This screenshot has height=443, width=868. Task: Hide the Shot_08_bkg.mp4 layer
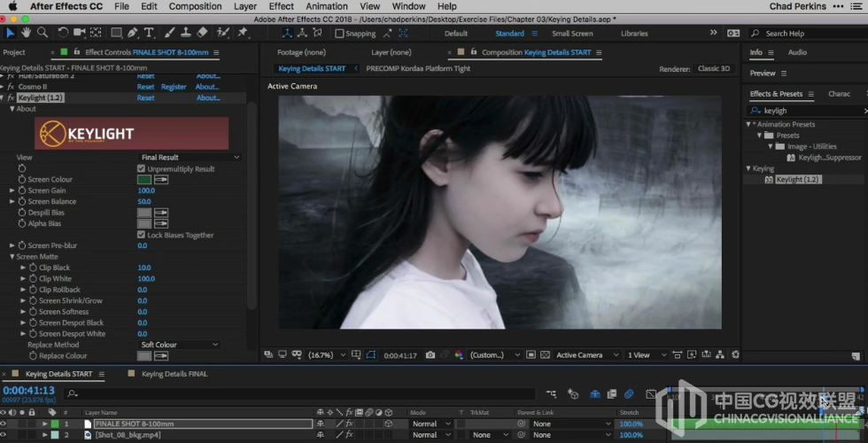point(4,435)
